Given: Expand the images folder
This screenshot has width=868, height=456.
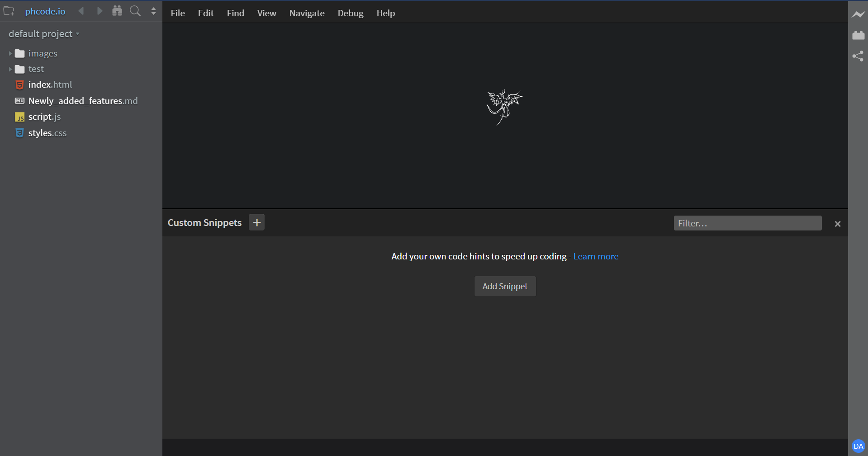Looking at the screenshot, I should point(10,53).
